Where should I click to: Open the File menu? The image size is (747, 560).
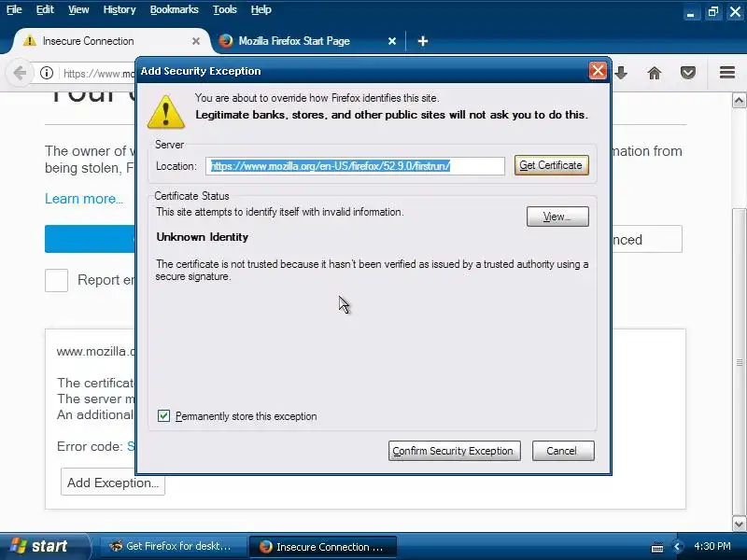pyautogui.click(x=14, y=9)
